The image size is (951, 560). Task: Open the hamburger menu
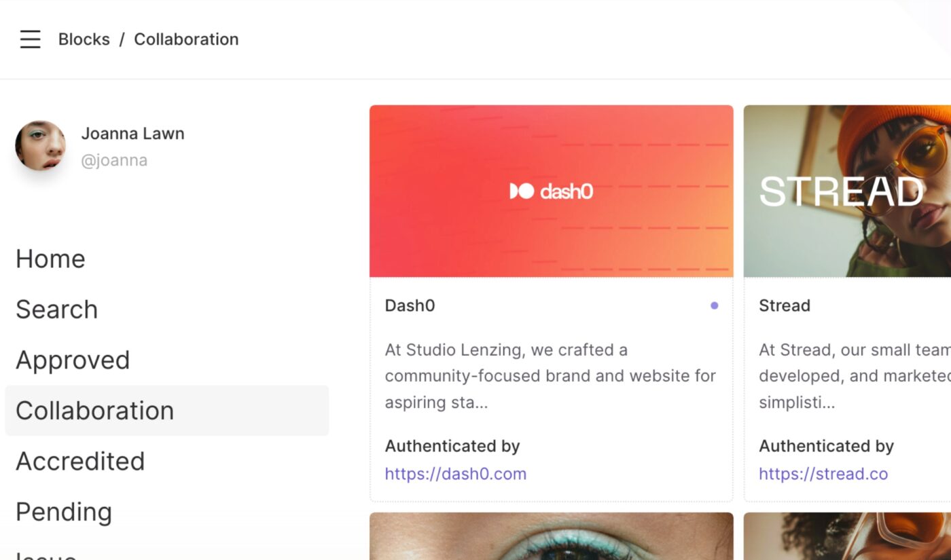point(30,39)
